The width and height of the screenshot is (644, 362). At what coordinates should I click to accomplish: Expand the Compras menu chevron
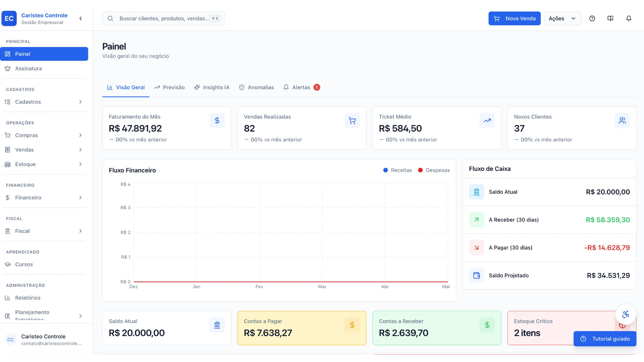80,135
